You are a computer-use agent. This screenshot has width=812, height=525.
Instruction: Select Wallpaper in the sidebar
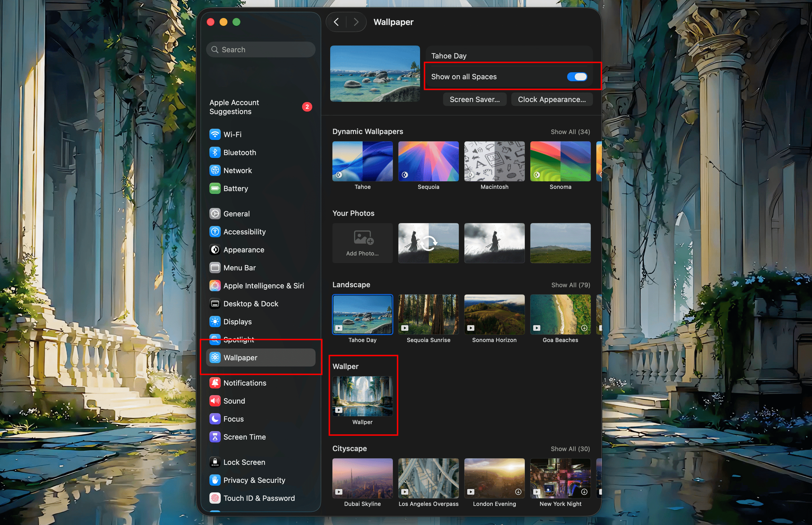pos(240,357)
